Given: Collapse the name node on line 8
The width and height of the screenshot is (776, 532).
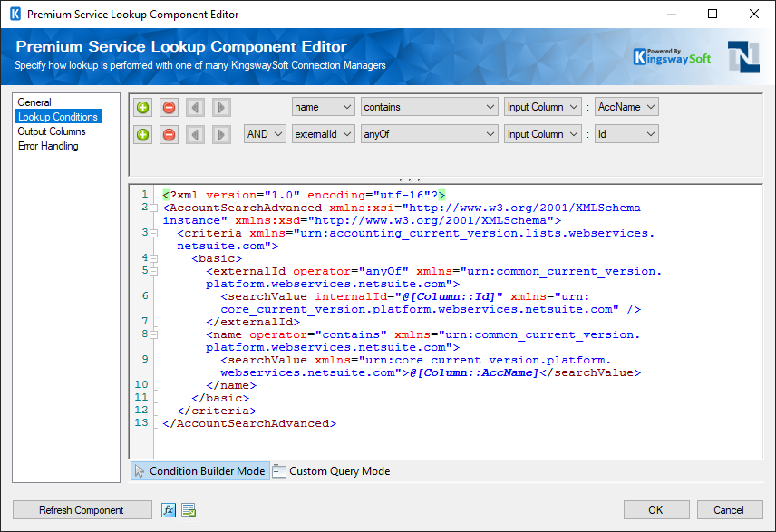Looking at the screenshot, I should (x=154, y=334).
